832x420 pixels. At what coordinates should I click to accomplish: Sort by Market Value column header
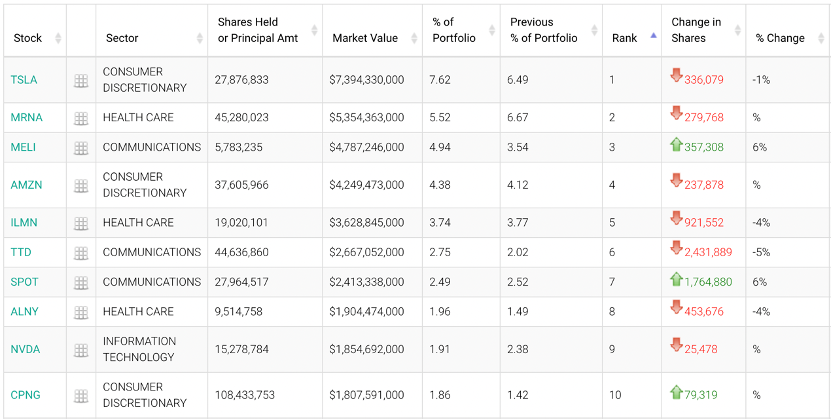364,38
